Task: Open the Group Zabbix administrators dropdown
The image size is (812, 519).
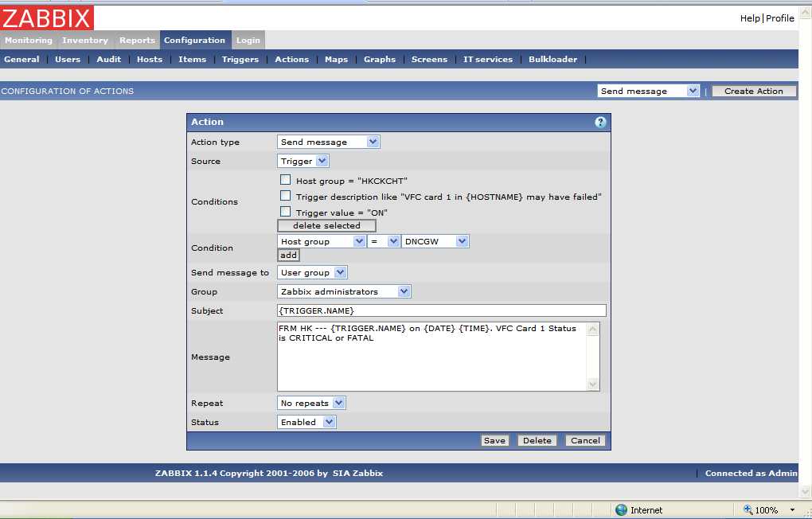Action: [344, 291]
